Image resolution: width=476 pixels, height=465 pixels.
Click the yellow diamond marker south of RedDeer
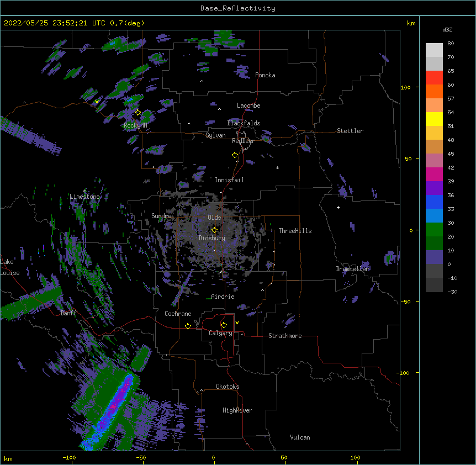235,155
